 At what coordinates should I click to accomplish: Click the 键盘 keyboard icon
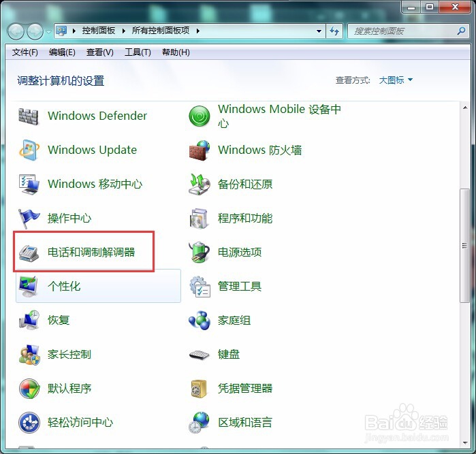pos(199,355)
